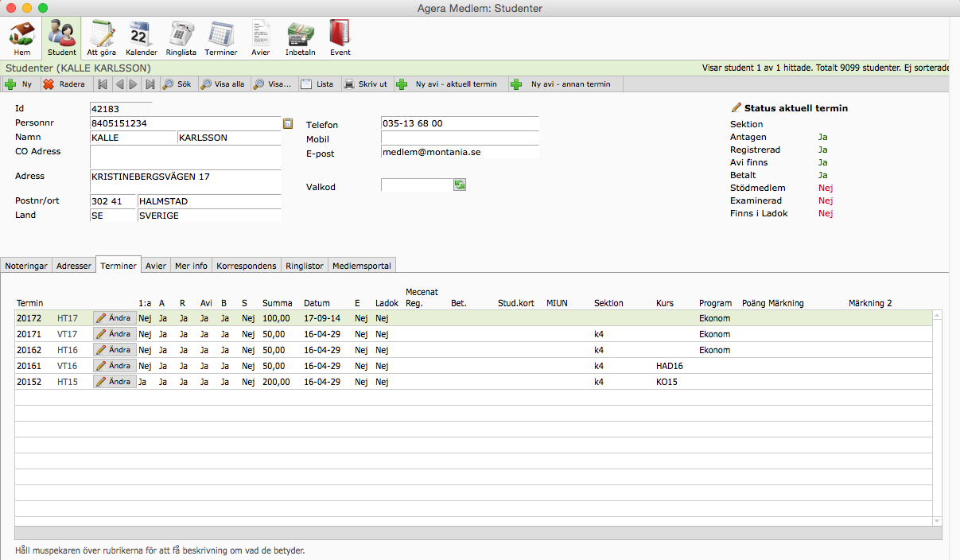Click the Ny new student button
This screenshot has width=960, height=560.
(x=18, y=84)
